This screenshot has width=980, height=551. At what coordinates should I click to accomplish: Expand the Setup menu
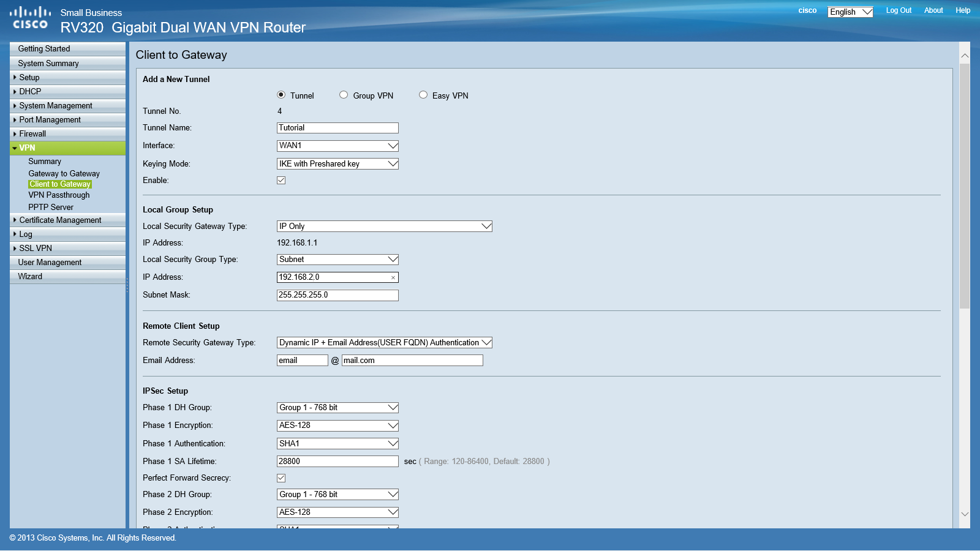pos(67,78)
